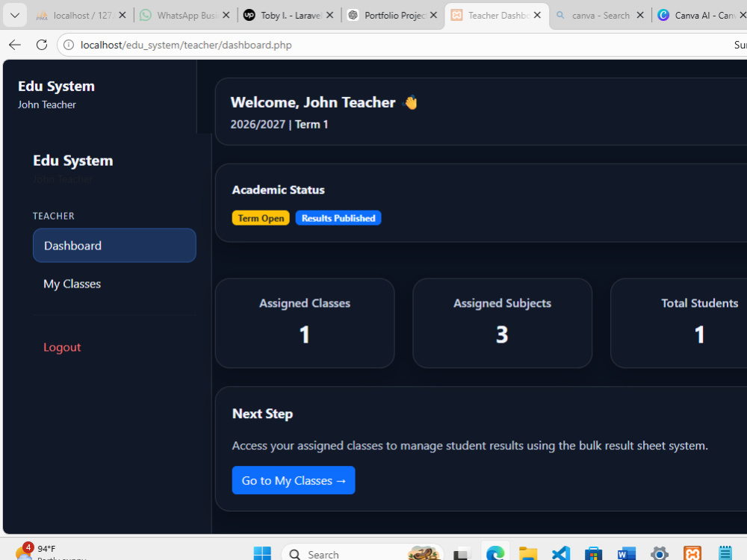The width and height of the screenshot is (747, 560).
Task: Open Settings gear from the taskbar
Action: [x=660, y=553]
